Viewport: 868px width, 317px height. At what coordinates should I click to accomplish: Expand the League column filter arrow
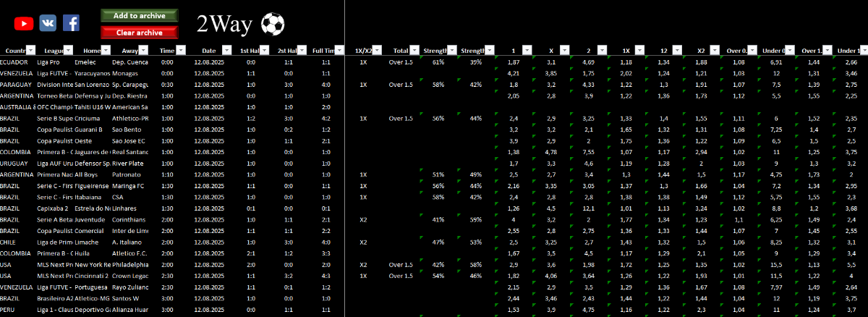(69, 51)
